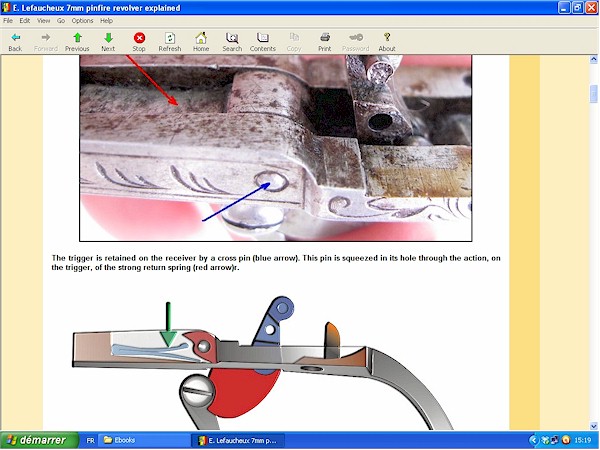Open the File menu
Viewport: 600px width, 450px height.
(x=8, y=21)
